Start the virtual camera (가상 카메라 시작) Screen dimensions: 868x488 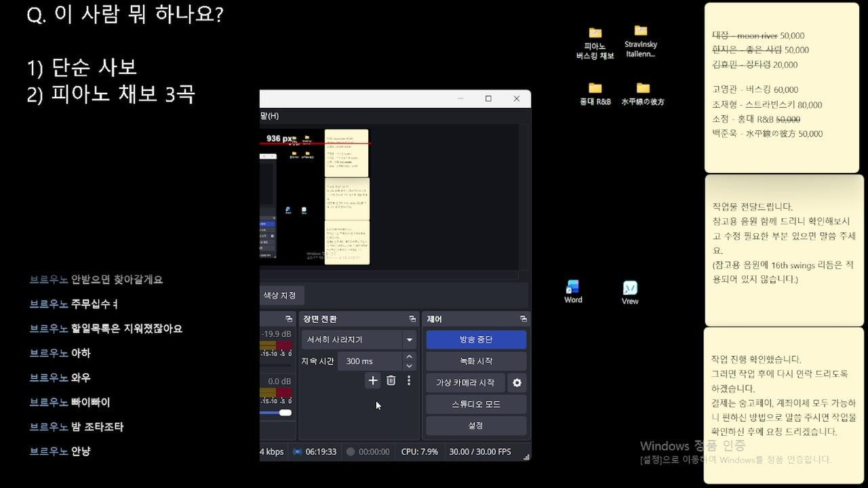465,383
